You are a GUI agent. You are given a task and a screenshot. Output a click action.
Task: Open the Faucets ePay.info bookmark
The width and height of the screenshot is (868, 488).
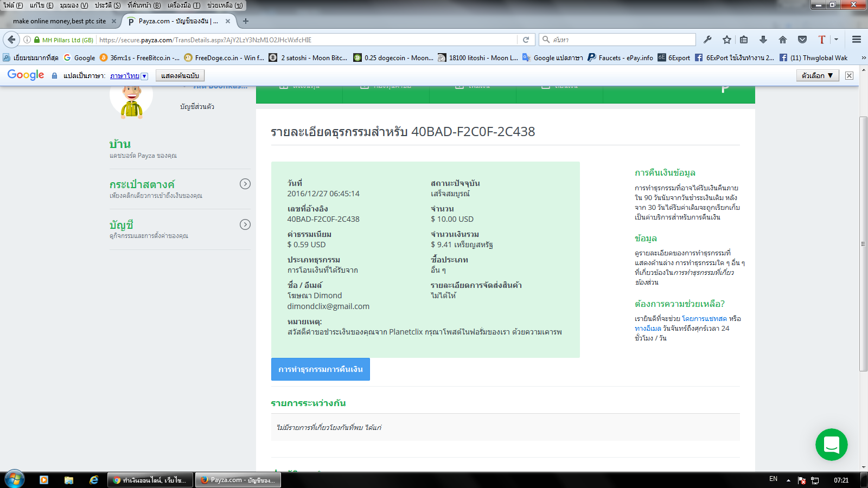coord(620,57)
